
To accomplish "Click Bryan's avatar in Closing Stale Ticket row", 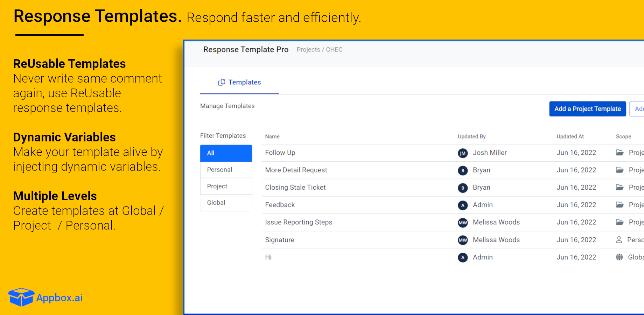I will coord(463,188).
